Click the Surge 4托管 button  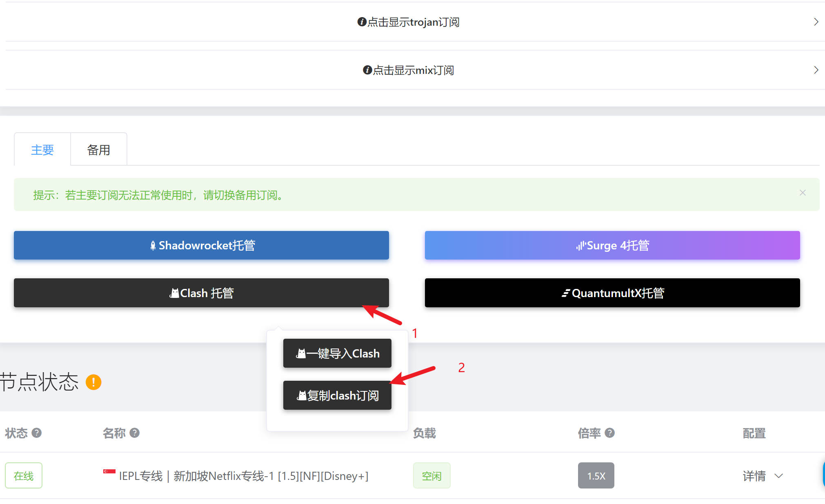tap(612, 245)
